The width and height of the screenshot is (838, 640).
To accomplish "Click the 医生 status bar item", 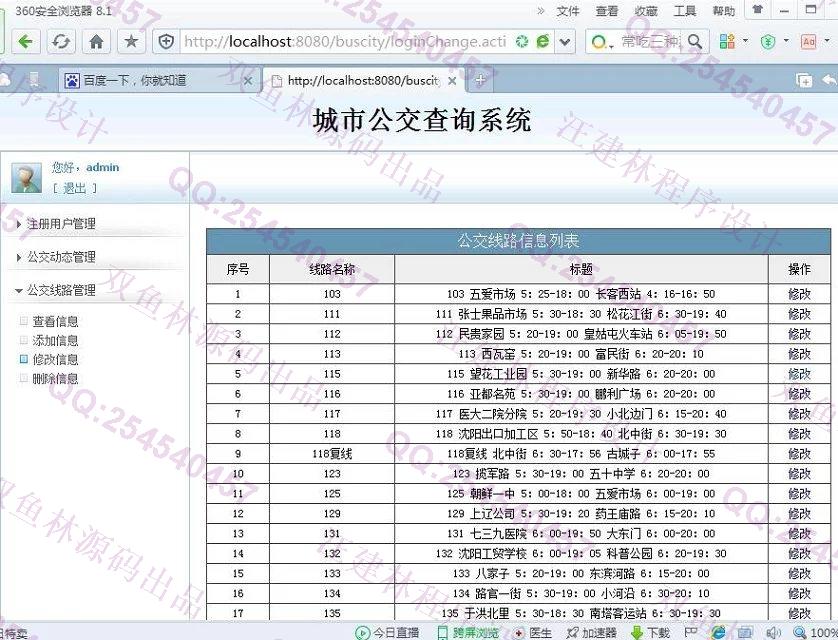I will tap(532, 633).
